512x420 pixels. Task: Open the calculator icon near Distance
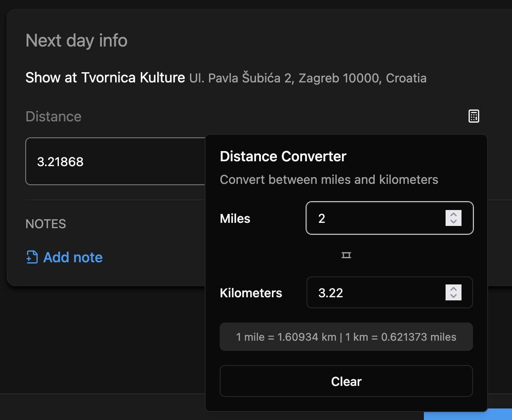(473, 116)
